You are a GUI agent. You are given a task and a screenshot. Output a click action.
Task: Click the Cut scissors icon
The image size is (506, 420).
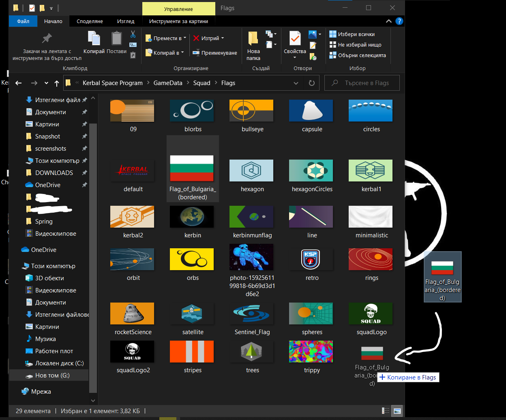tap(133, 34)
